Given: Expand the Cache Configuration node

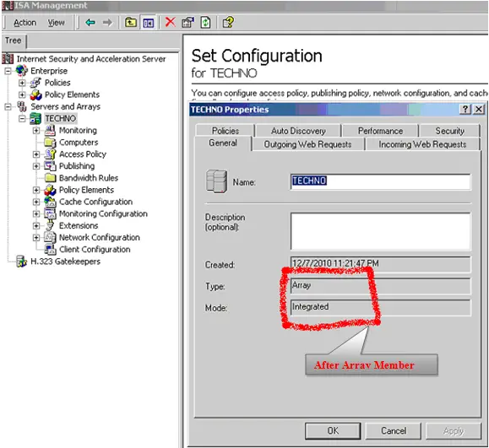Looking at the screenshot, I should point(36,202).
